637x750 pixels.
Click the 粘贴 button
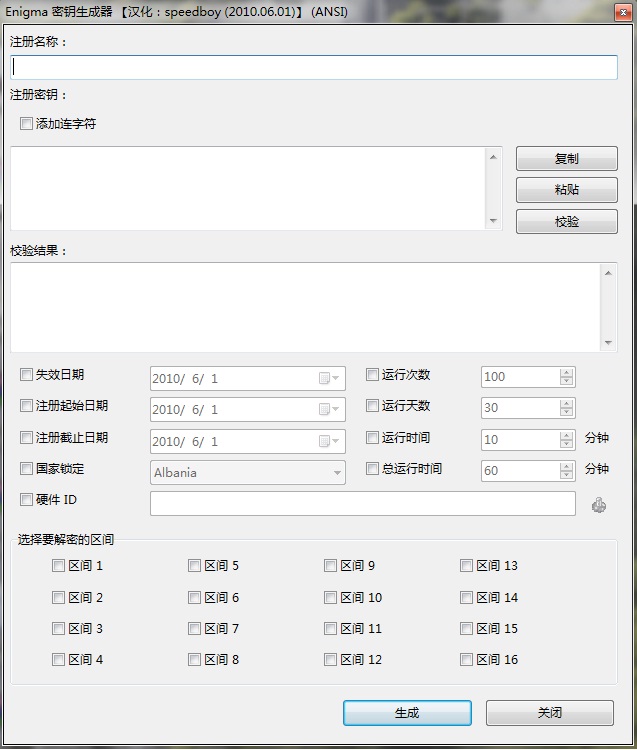[567, 190]
